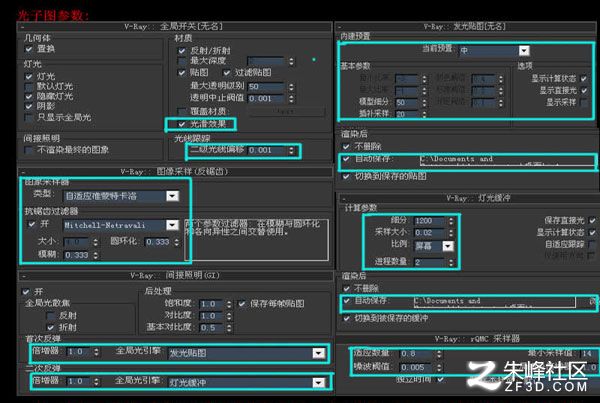This screenshot has height=403, width=600.
Task: Click the 采样大小 field 0.02
Action: click(x=429, y=233)
